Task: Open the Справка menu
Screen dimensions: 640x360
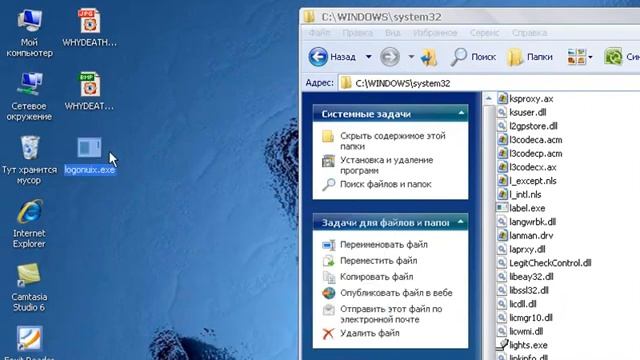Action: click(529, 33)
